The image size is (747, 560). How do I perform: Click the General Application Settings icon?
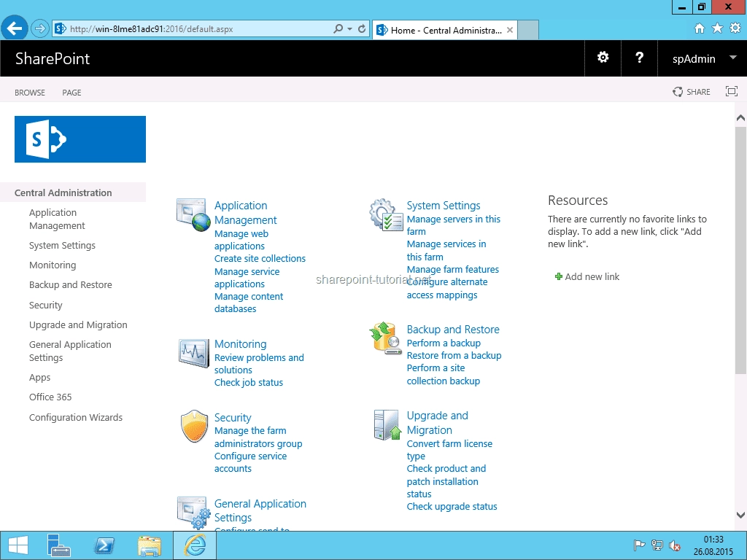click(193, 513)
